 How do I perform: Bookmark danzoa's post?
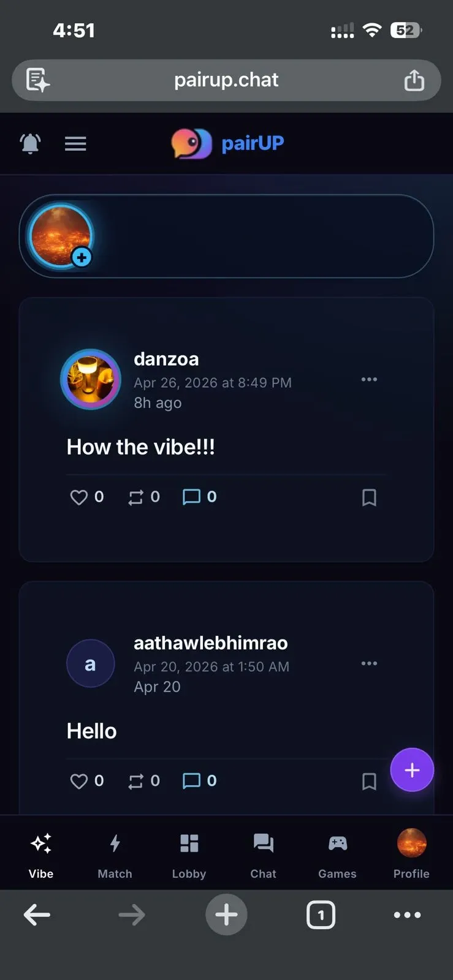(x=369, y=497)
